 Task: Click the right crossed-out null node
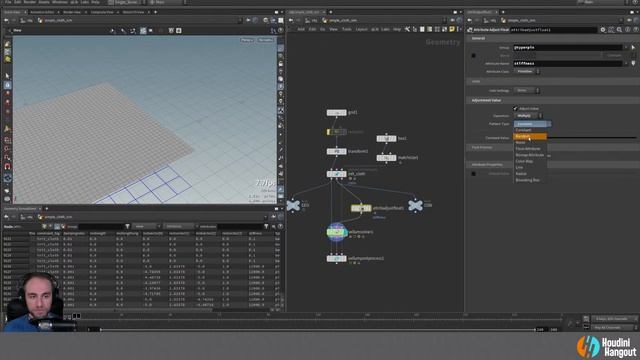click(415, 205)
